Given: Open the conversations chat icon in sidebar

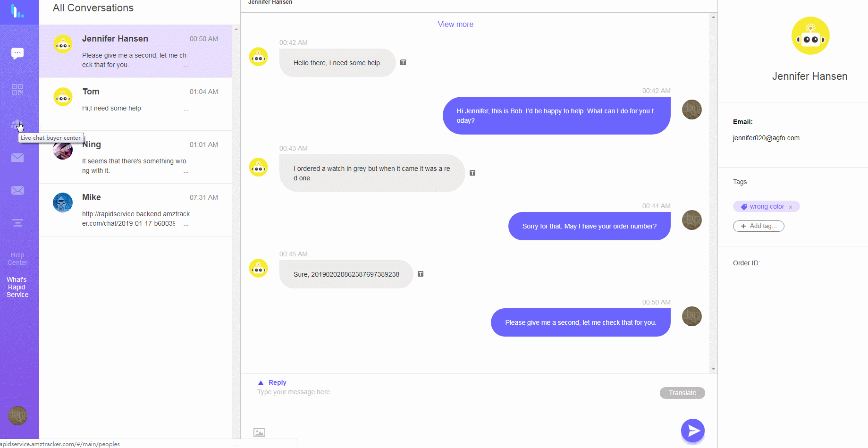Looking at the screenshot, I should [x=17, y=52].
